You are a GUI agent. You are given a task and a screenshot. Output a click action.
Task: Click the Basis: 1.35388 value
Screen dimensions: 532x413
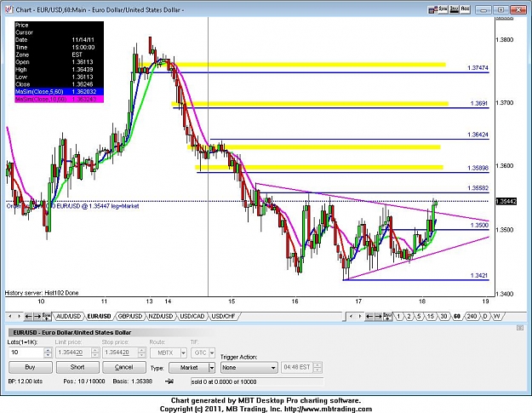133,381
